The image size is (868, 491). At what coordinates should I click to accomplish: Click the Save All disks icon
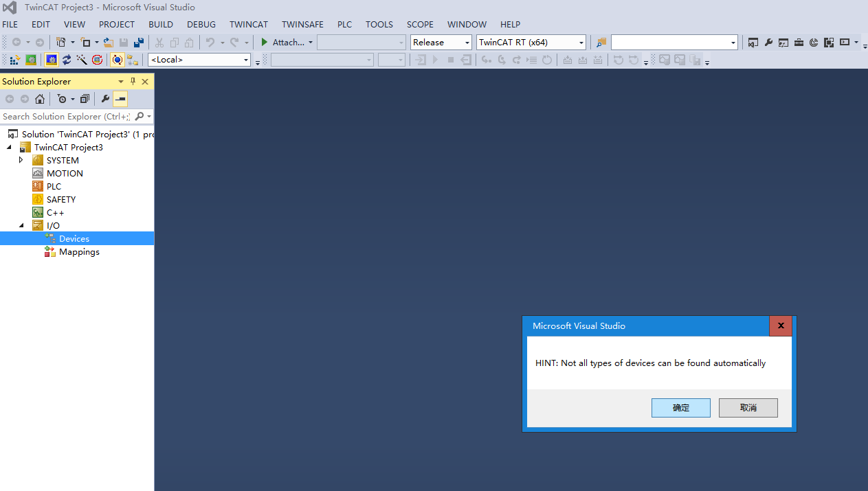pos(139,43)
